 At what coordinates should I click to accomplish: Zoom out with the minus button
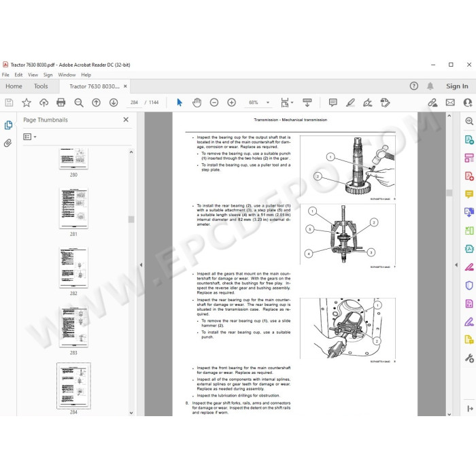pos(214,103)
